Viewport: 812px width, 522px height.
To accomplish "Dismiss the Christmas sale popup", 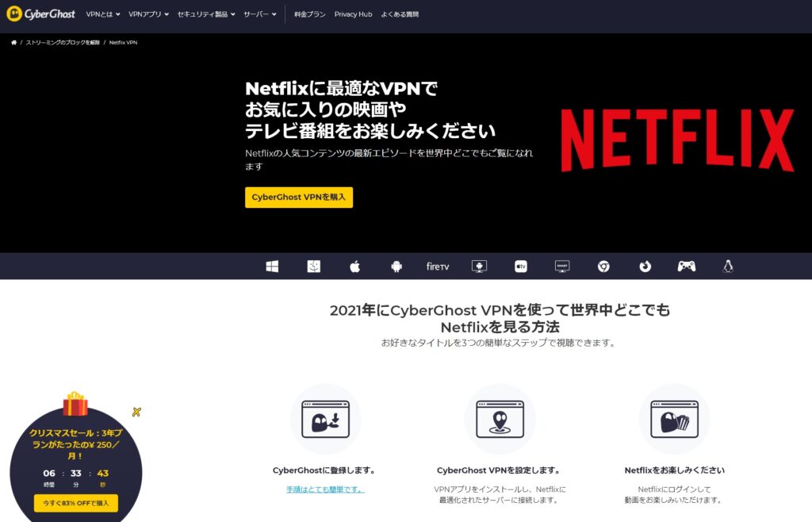I will pos(136,412).
